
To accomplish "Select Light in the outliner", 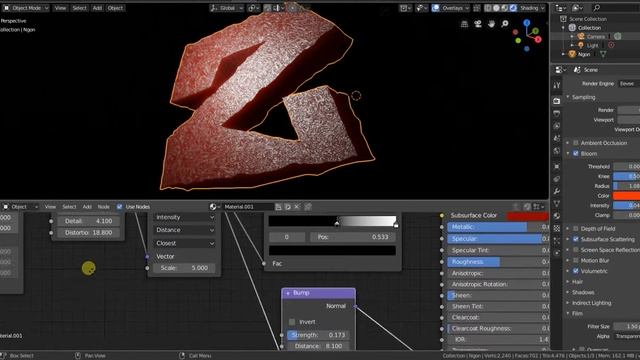I will 593,46.
